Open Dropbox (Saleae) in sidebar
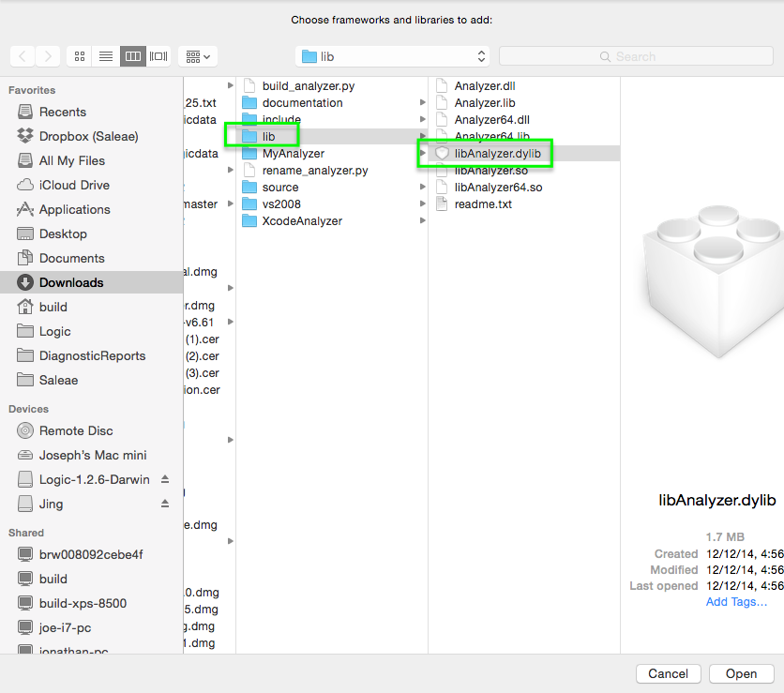This screenshot has height=693, width=784. (88, 136)
